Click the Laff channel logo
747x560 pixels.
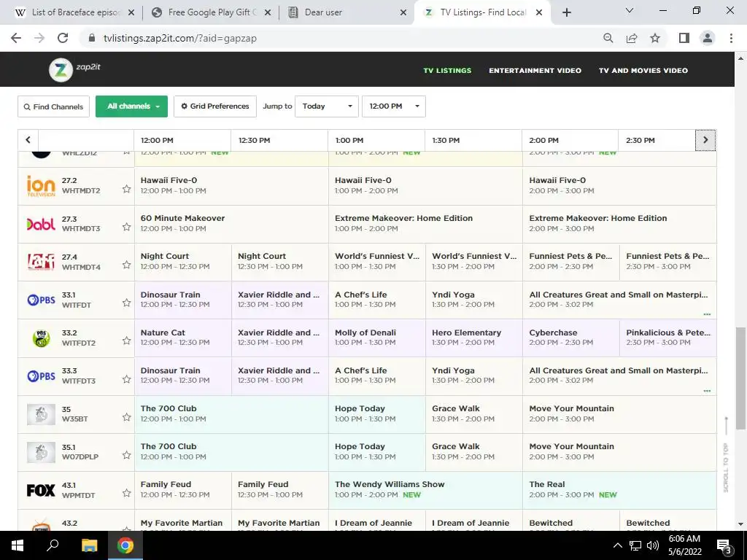[x=41, y=262]
